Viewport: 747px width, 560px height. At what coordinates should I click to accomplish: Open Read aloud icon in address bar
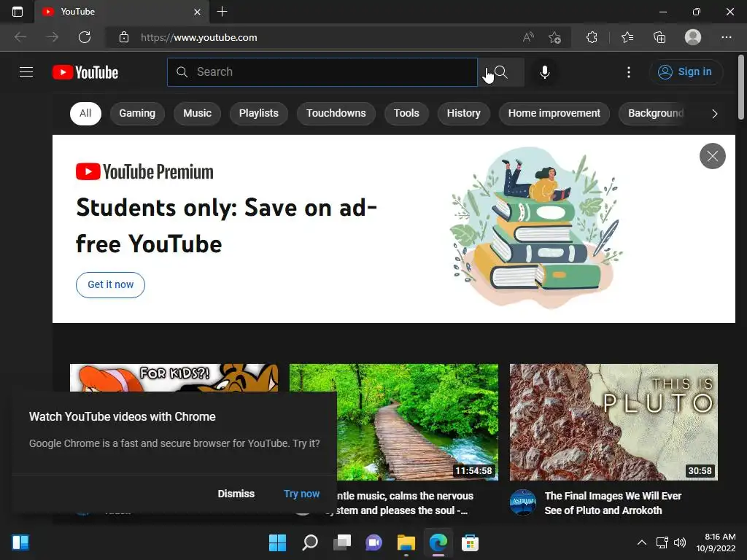click(528, 37)
